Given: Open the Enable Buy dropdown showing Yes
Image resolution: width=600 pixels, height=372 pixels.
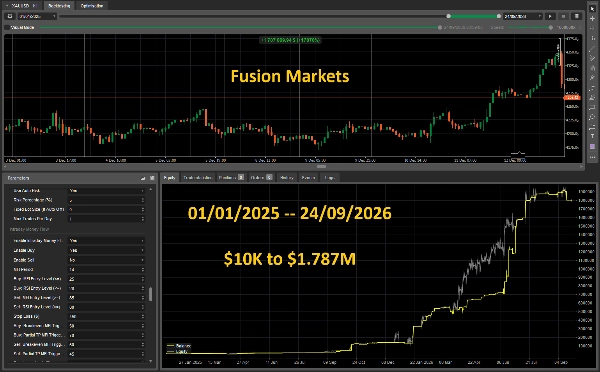Looking at the screenshot, I should pos(106,250).
